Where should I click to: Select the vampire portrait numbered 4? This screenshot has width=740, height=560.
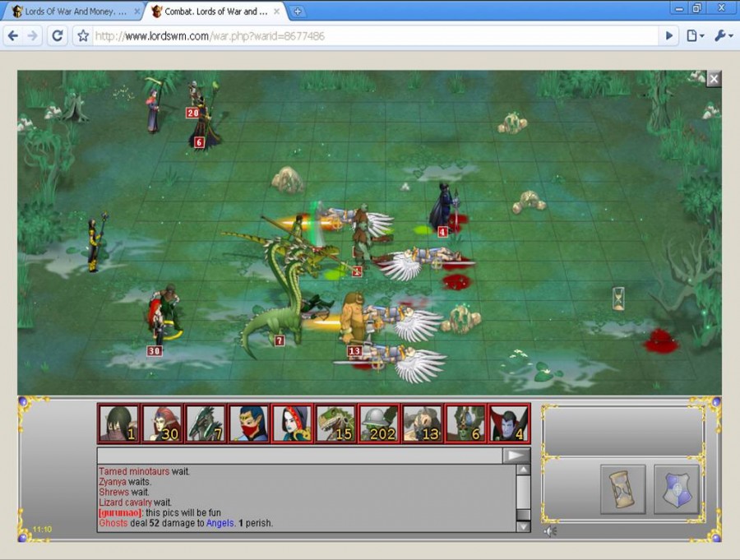coord(508,423)
